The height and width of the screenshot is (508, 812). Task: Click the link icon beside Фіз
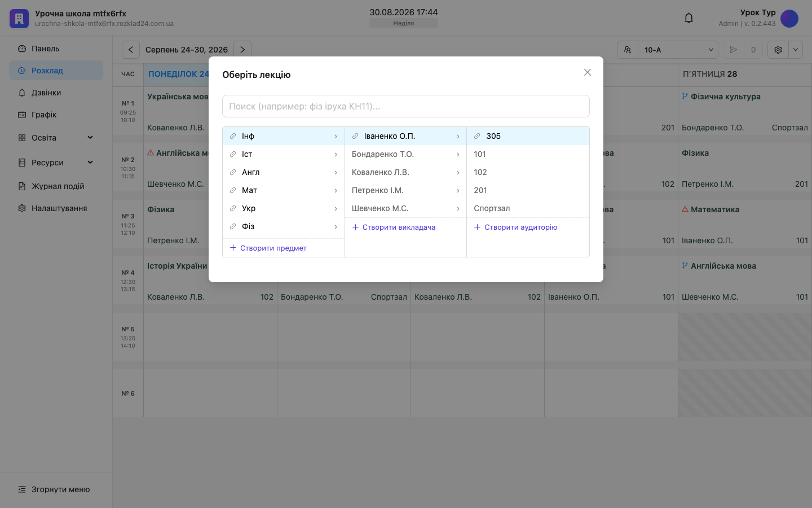pos(233,226)
